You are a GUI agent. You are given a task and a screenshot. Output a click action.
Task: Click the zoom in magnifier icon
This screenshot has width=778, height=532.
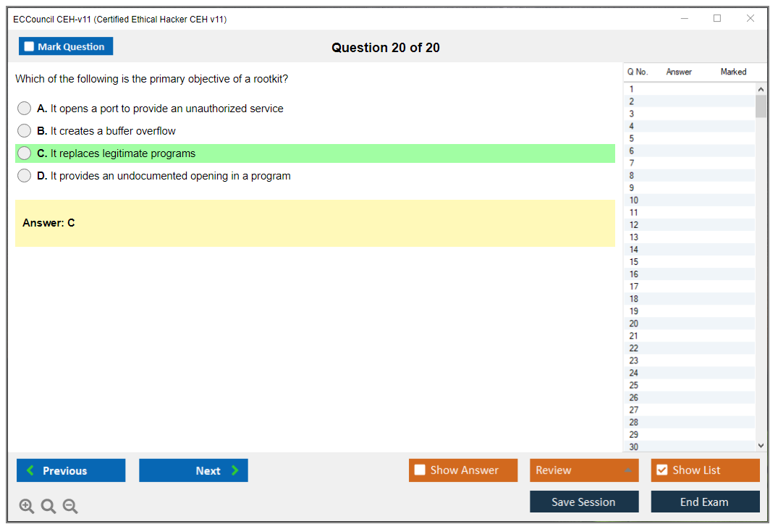tap(27, 506)
